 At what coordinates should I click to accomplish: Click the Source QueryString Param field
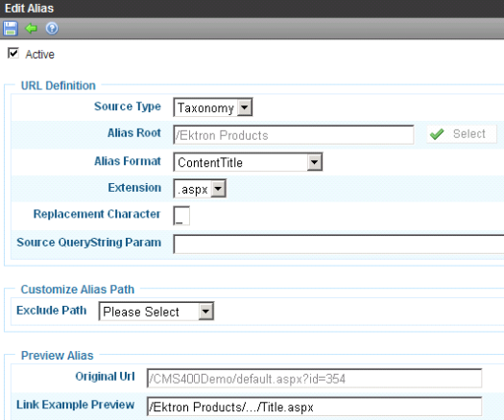(339, 244)
